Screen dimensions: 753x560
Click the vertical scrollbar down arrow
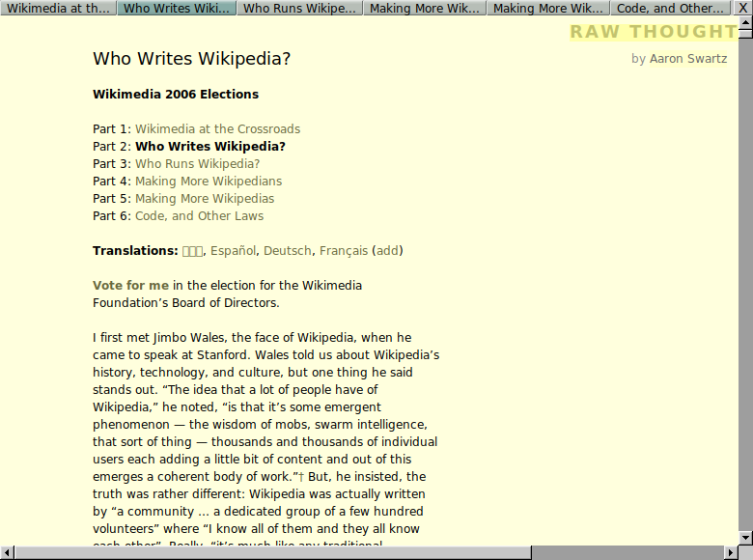click(x=745, y=538)
